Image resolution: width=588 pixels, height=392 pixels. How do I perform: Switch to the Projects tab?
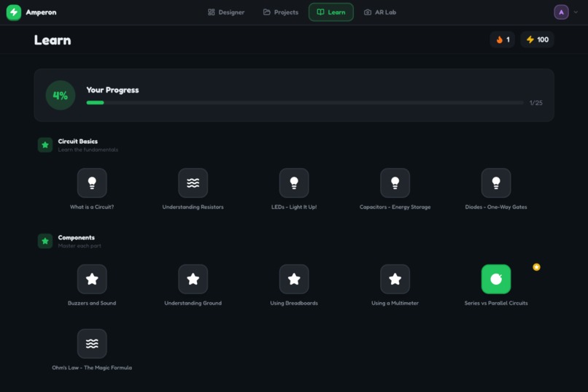coord(280,12)
